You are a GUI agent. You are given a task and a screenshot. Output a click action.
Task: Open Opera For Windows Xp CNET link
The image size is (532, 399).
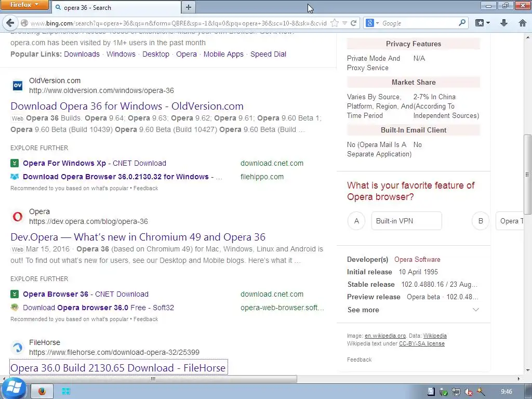(x=95, y=163)
